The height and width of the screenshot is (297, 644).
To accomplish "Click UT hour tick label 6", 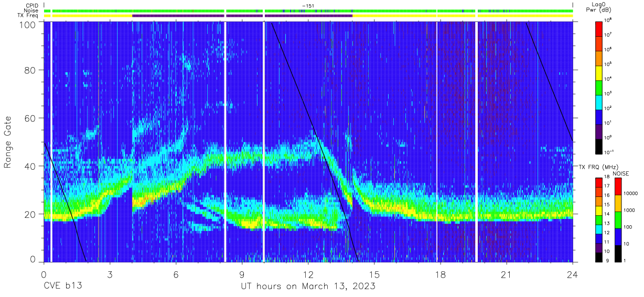I will [176, 274].
